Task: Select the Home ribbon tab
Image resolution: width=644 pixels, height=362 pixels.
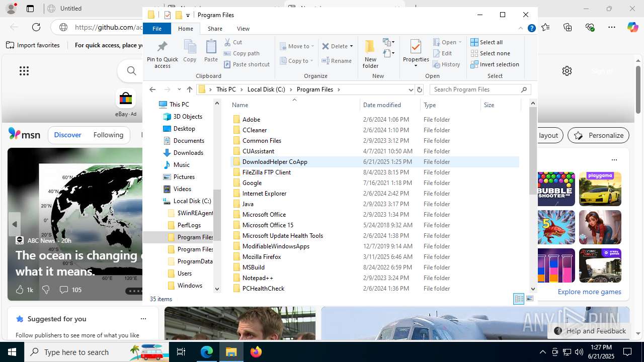Action: pyautogui.click(x=186, y=29)
